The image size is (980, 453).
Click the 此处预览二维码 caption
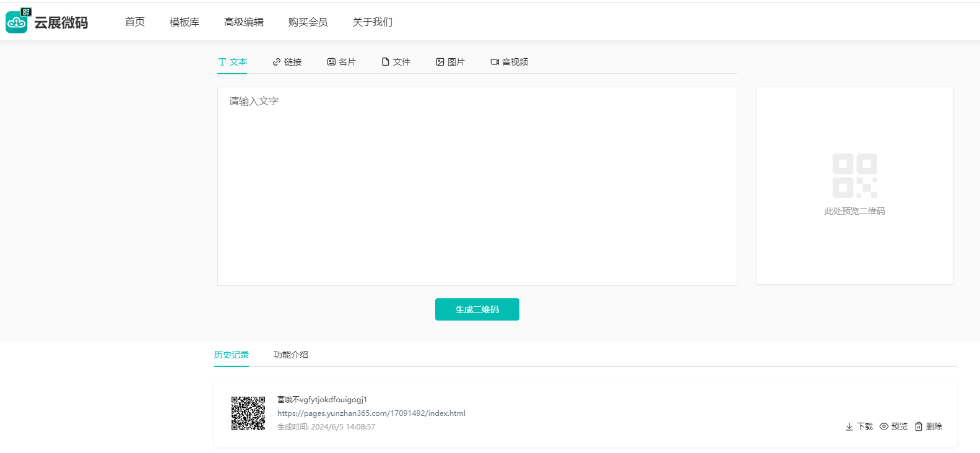point(855,211)
